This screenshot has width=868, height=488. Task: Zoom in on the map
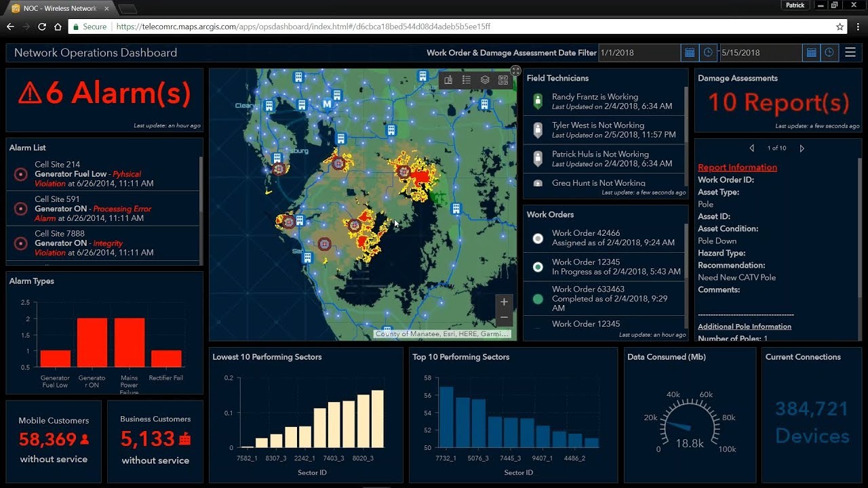click(x=504, y=302)
